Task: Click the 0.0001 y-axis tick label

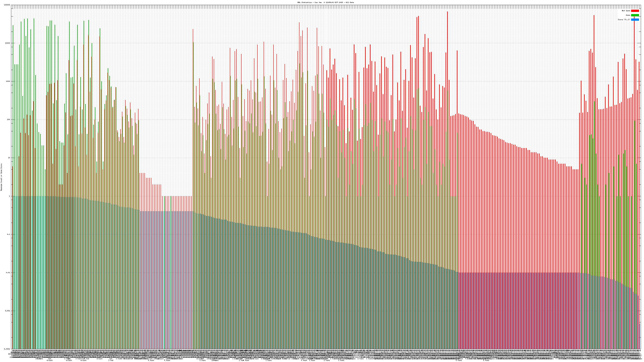Action: click(x=7, y=349)
